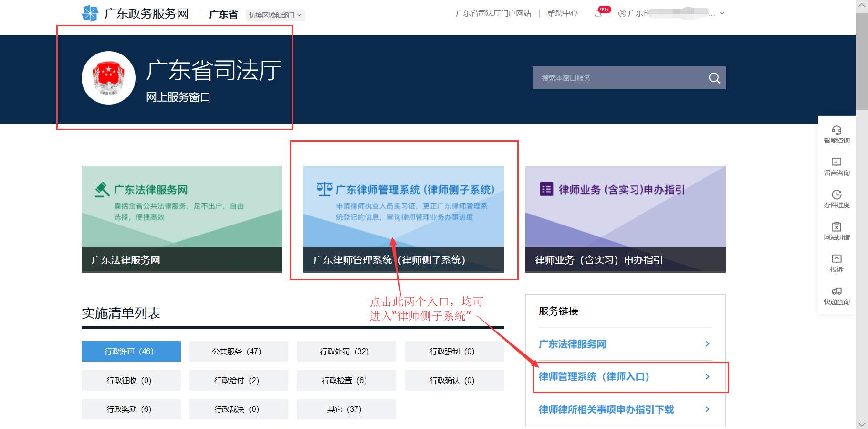The width and height of the screenshot is (868, 429).
Task: Open 投诉 complaint icon
Action: coord(837,259)
